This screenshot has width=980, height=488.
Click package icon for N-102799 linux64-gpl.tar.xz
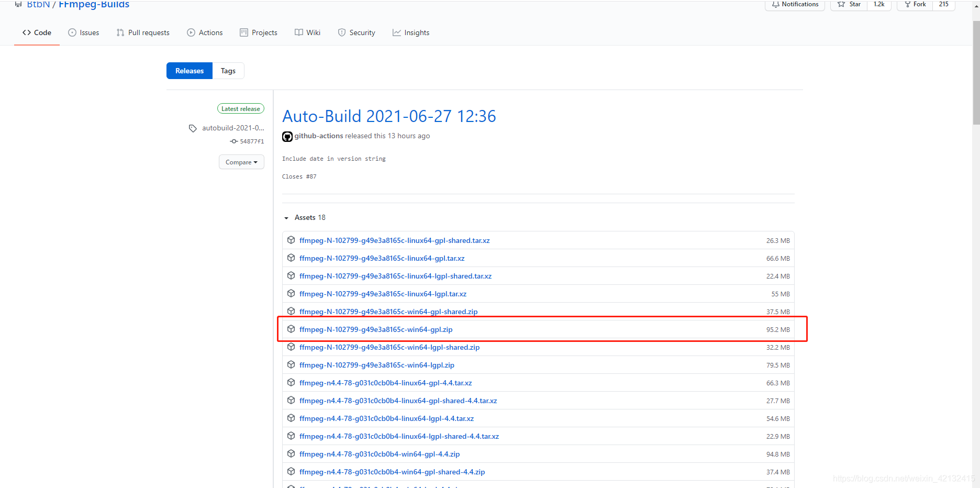(x=291, y=258)
